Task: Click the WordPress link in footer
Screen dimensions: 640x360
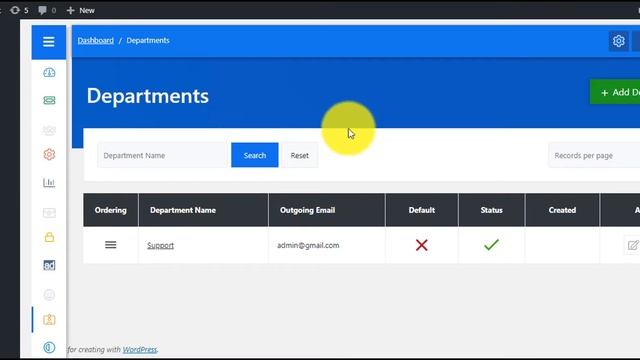Action: [x=140, y=350]
